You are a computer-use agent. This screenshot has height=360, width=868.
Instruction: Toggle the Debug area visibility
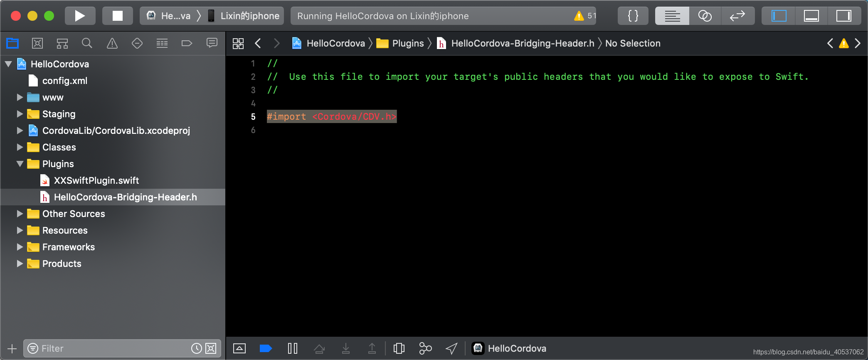pos(811,16)
